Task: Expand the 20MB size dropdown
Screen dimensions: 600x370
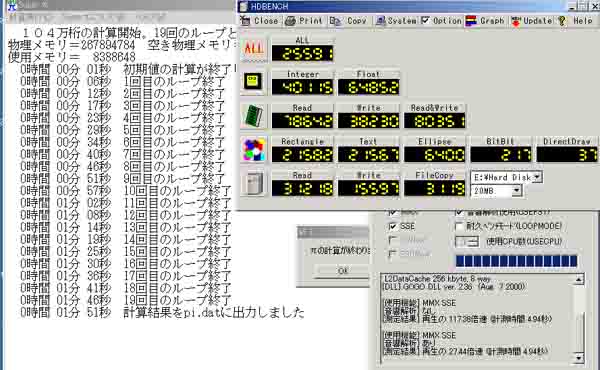Action: tap(517, 190)
